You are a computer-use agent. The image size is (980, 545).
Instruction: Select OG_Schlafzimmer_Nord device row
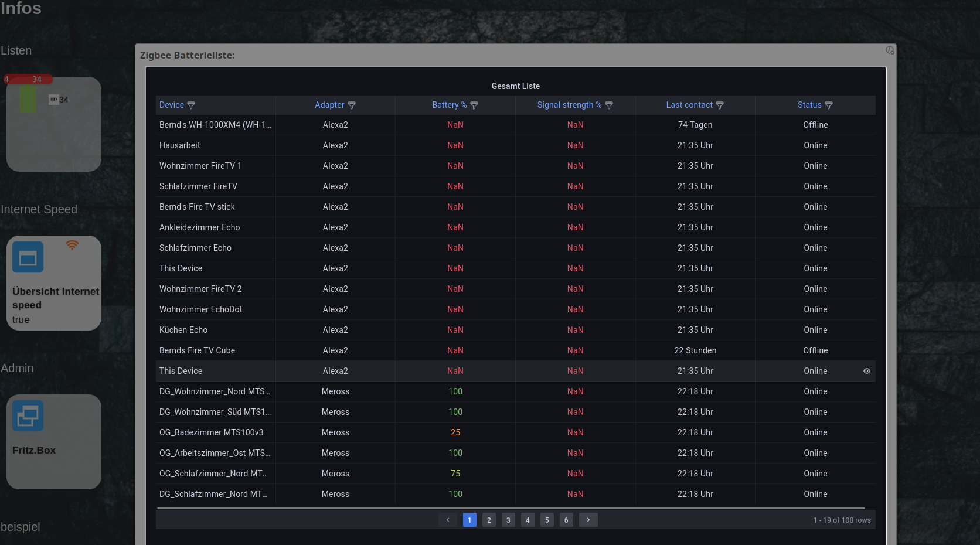click(x=516, y=474)
